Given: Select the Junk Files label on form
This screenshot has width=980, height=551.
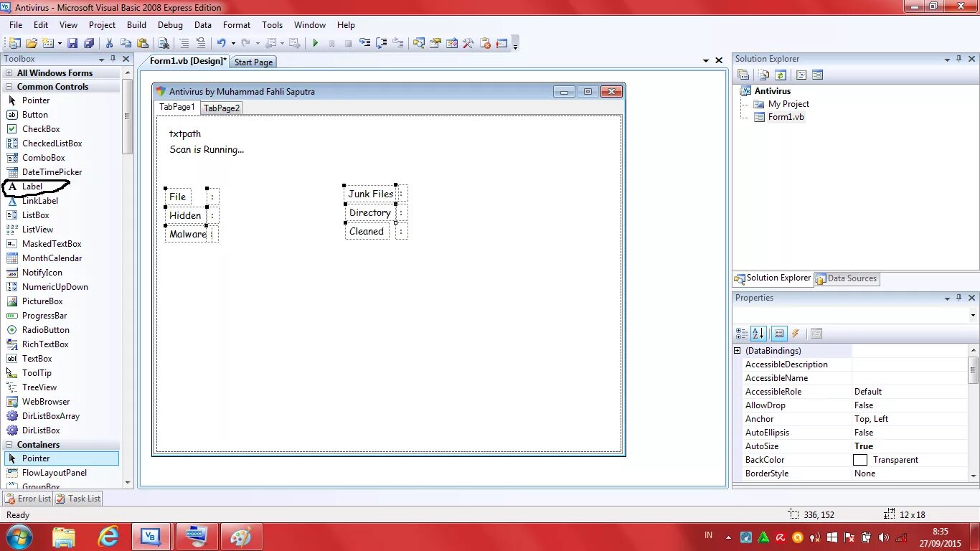Looking at the screenshot, I should (370, 194).
